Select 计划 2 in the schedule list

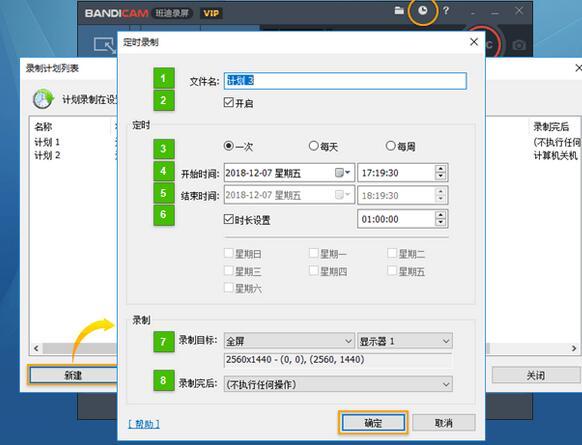point(47,155)
